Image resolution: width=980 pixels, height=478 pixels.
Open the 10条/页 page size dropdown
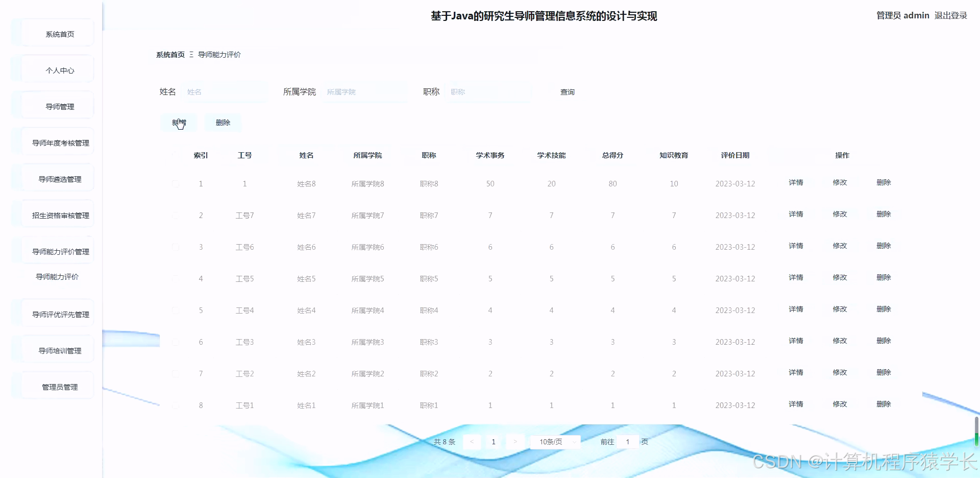point(555,442)
